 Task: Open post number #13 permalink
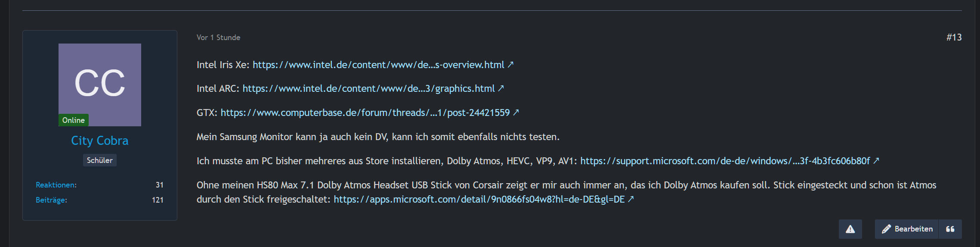[954, 38]
